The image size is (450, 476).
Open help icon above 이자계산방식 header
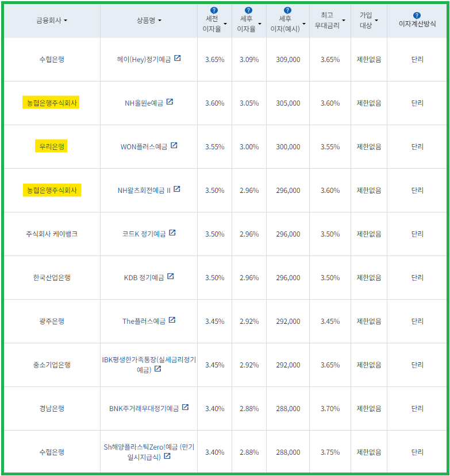coord(417,16)
